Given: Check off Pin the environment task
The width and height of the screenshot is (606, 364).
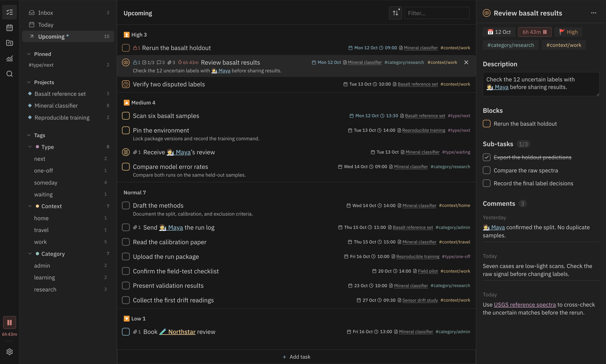Looking at the screenshot, I should (126, 130).
